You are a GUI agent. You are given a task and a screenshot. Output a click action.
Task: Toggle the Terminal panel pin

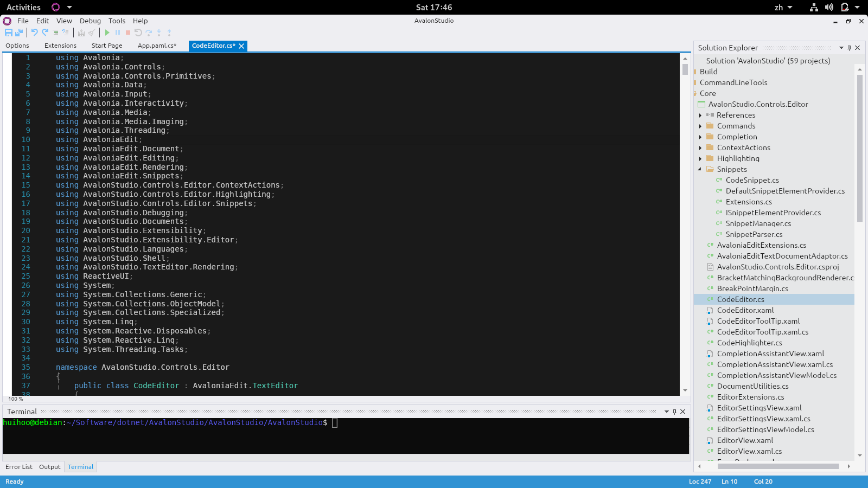point(674,412)
